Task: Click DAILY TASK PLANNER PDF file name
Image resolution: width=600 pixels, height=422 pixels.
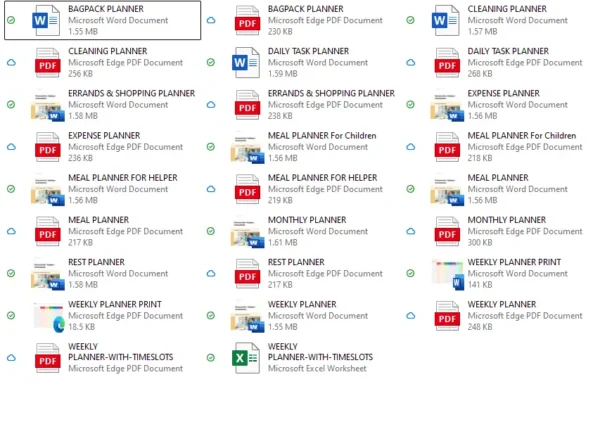Action: point(508,51)
